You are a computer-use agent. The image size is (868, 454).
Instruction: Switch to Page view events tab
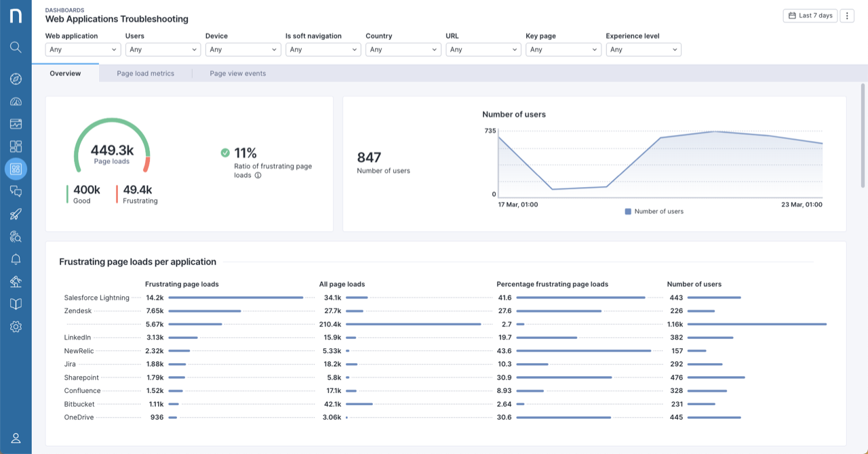coord(237,73)
